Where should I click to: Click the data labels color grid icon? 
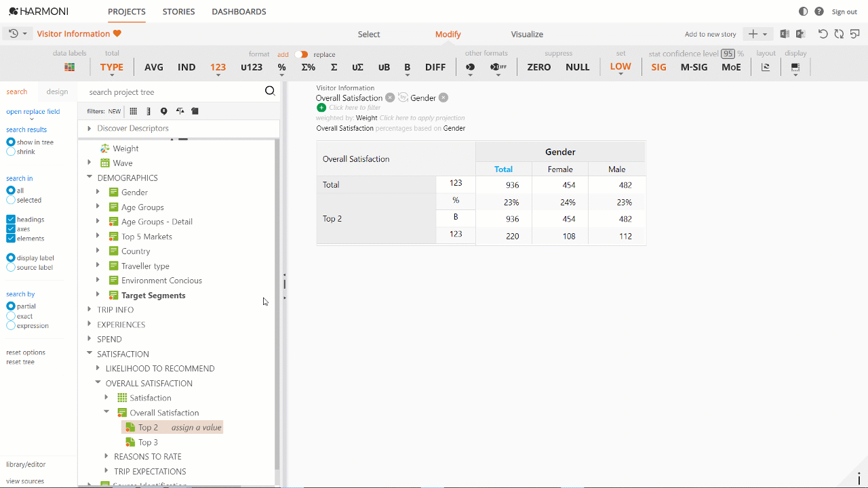[x=69, y=67]
